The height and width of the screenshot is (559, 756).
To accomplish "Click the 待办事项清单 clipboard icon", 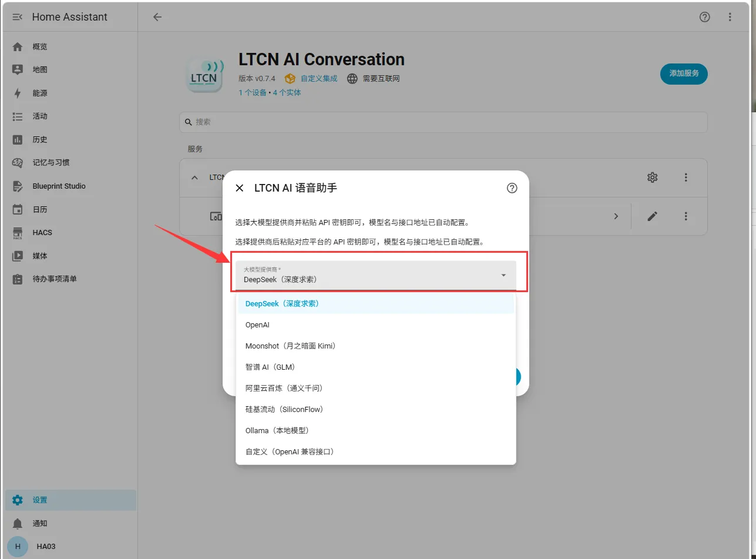I will coord(18,279).
